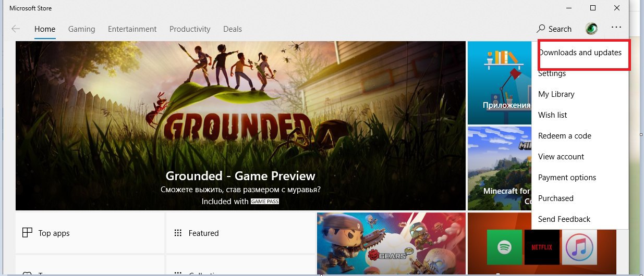The height and width of the screenshot is (276, 644).
Task: Open the Search magnifier
Action: [x=554, y=29]
